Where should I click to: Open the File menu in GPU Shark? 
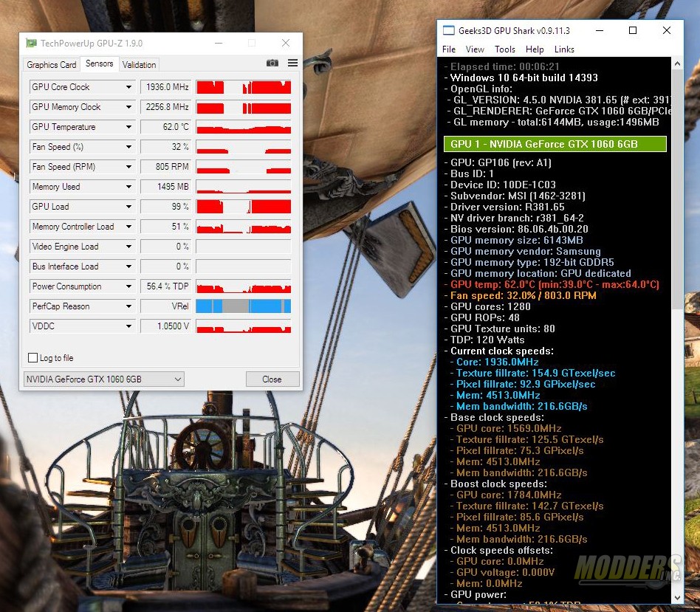[449, 49]
